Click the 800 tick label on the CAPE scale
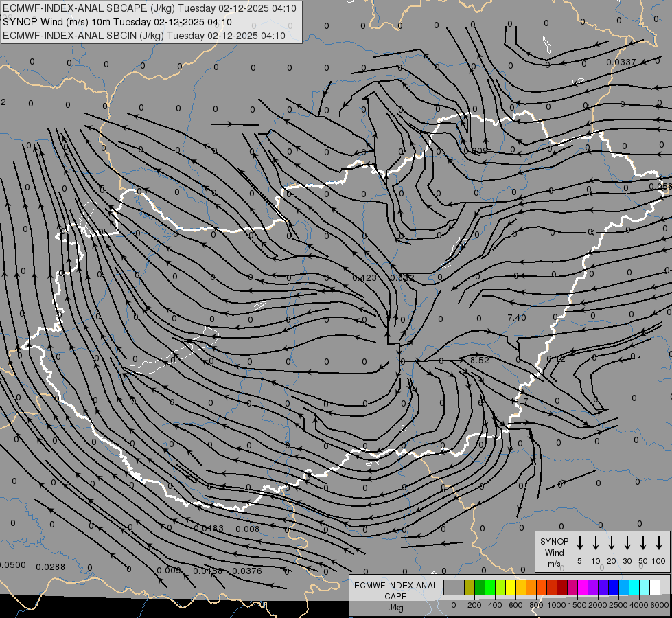The image size is (672, 618). (536, 605)
